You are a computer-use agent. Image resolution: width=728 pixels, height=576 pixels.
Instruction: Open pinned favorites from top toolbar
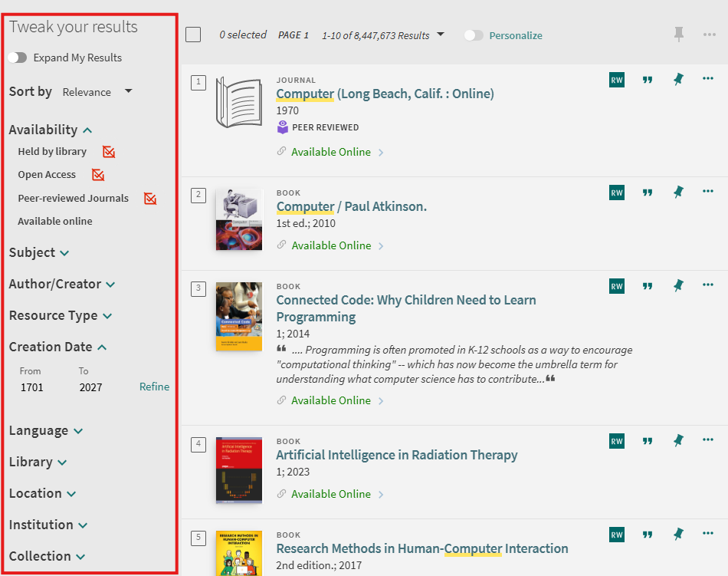678,35
